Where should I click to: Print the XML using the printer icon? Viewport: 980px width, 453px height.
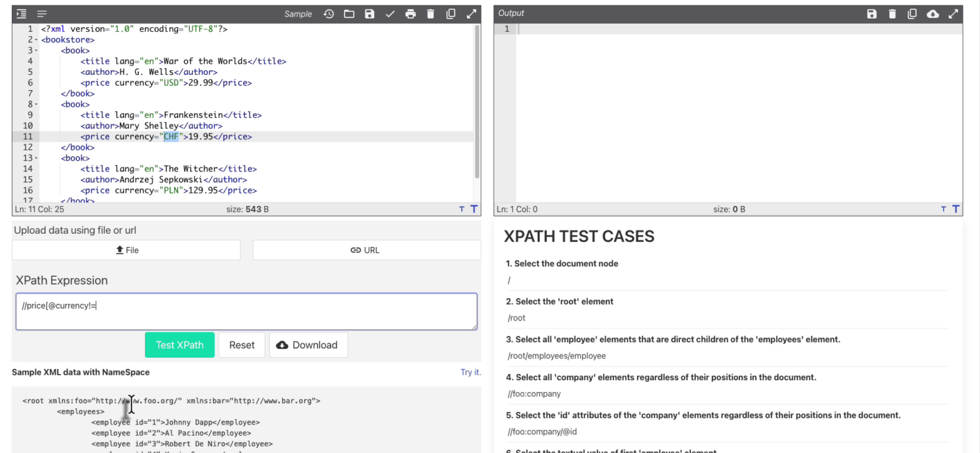click(411, 13)
